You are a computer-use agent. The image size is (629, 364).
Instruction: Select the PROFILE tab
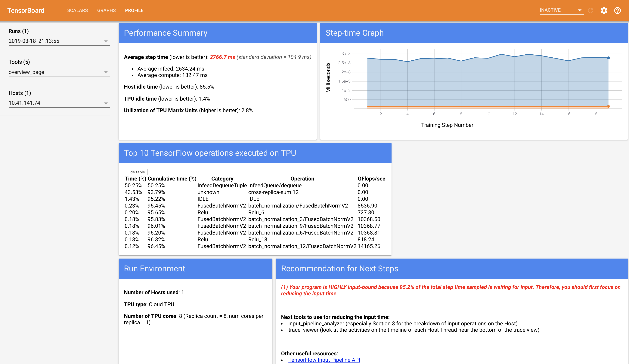[x=134, y=11]
